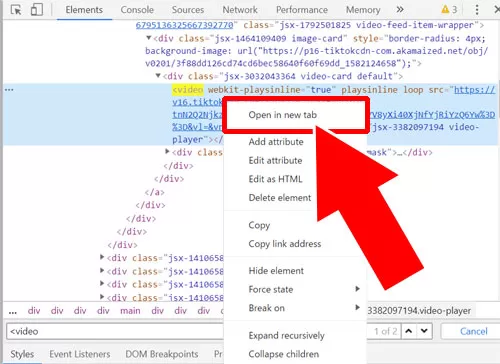The image size is (500, 364).
Task: Choose Expand recursively
Action: [286, 335]
